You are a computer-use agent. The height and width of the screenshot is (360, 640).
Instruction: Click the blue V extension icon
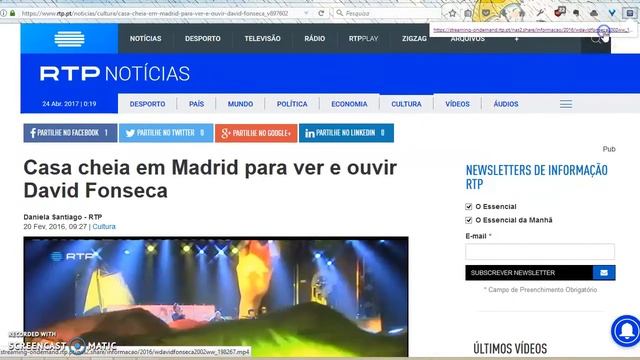(612, 13)
